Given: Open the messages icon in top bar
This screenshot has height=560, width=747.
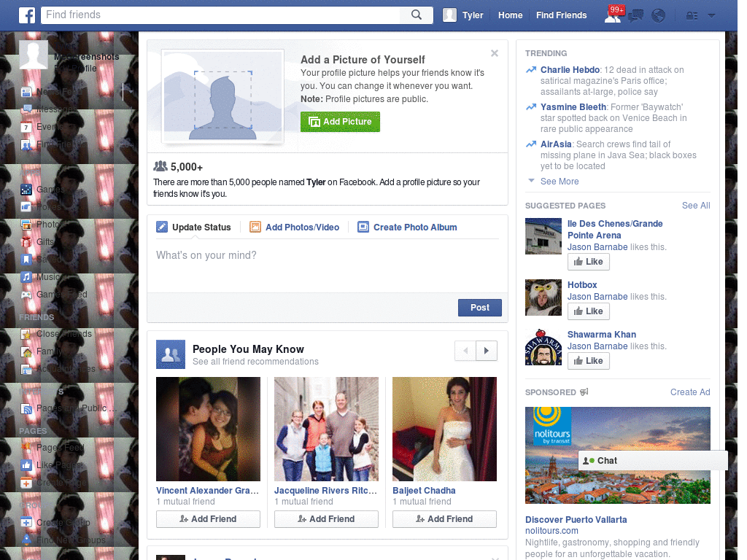Looking at the screenshot, I should (x=635, y=16).
